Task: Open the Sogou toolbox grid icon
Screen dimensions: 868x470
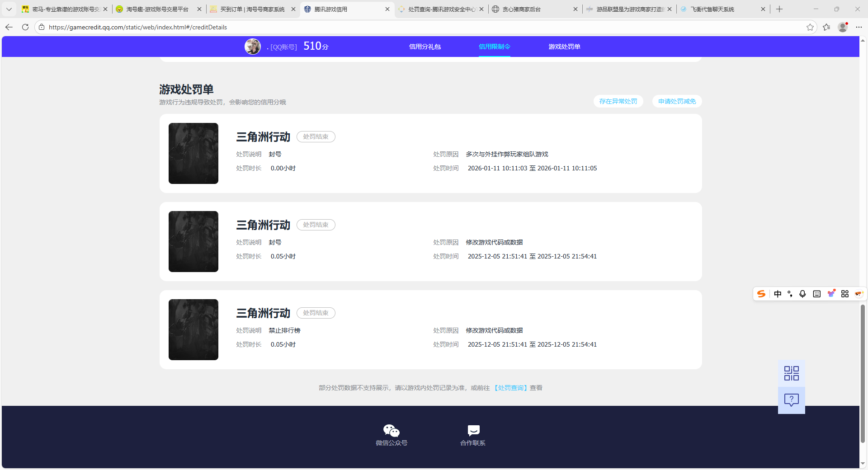Action: click(x=844, y=294)
